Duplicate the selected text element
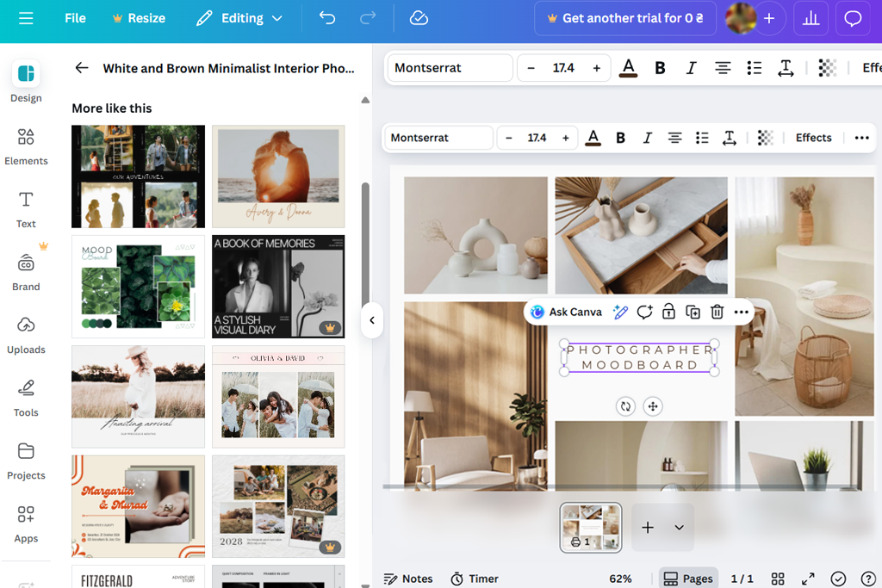Screen dimensions: 882x588 coord(693,312)
